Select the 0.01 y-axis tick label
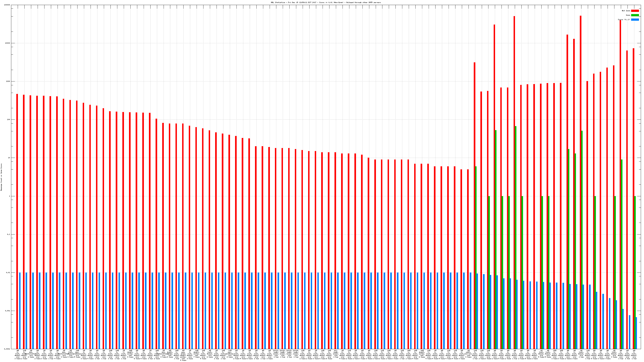The height and width of the screenshot is (362, 644). [8, 273]
